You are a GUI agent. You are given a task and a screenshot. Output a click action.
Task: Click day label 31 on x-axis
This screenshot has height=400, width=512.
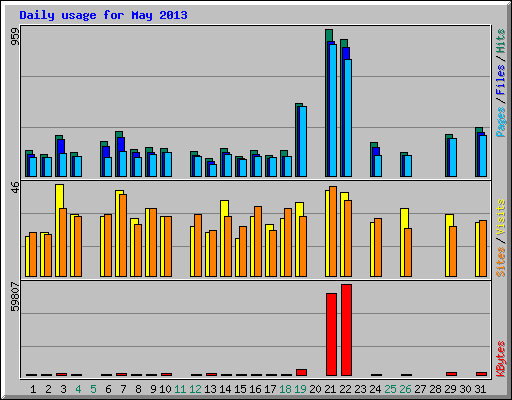480,389
